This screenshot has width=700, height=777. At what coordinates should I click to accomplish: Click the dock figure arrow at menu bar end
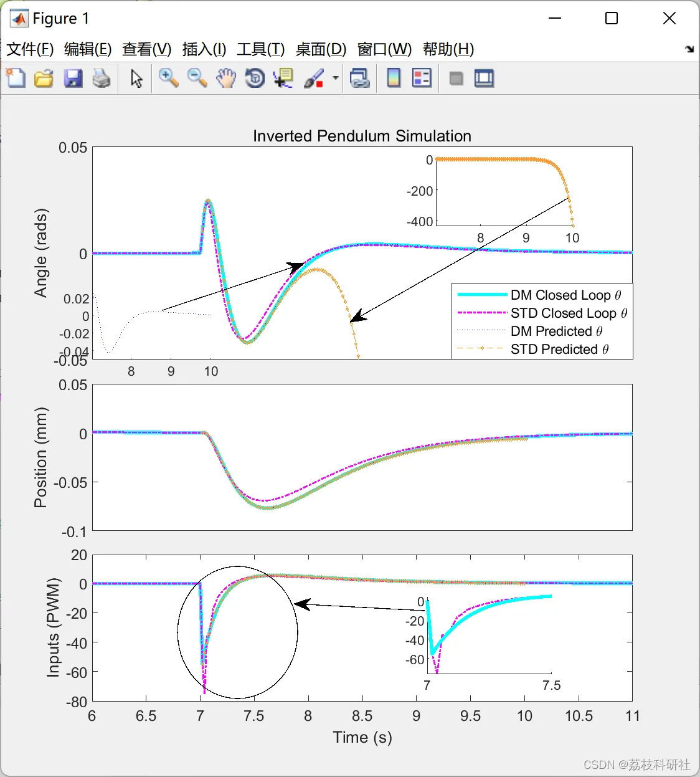pos(689,49)
